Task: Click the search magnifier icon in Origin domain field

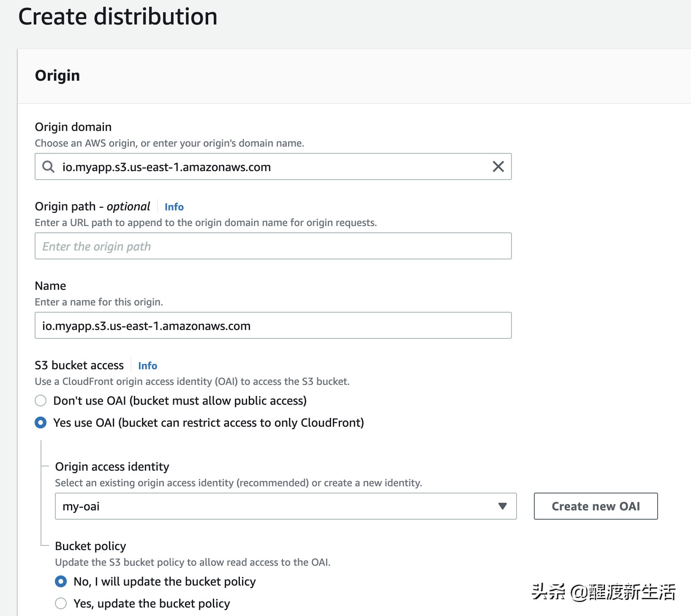Action: coord(48,166)
